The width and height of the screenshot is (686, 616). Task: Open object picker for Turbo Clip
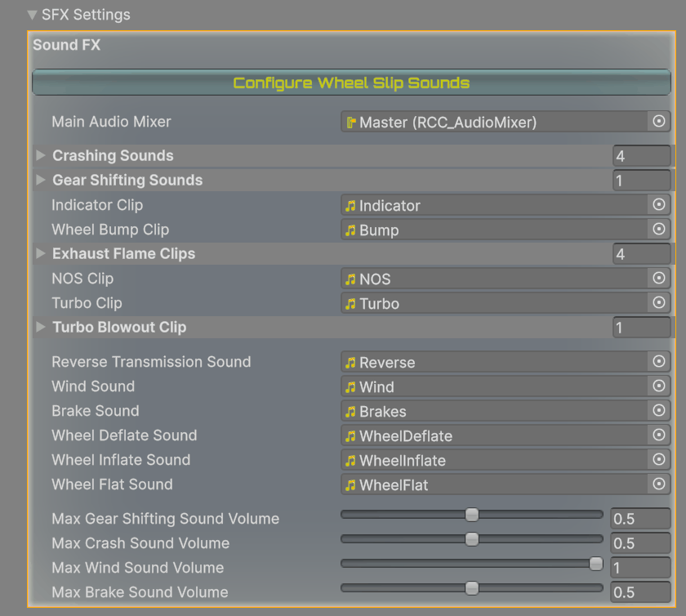click(659, 302)
